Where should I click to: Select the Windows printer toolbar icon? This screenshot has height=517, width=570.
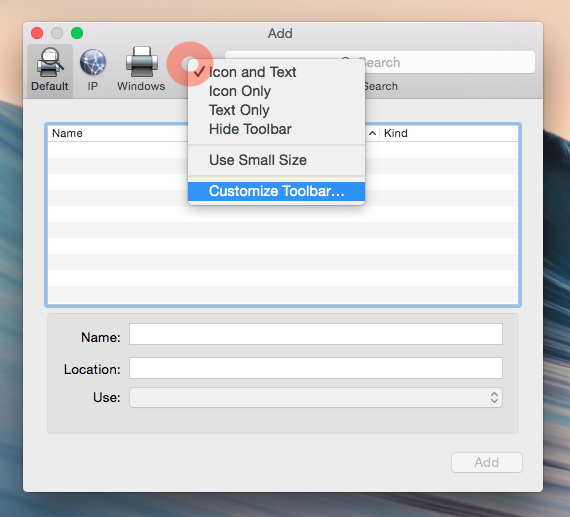point(141,70)
